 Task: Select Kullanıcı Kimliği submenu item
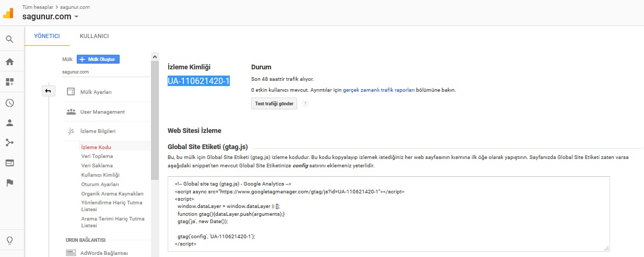tap(100, 175)
